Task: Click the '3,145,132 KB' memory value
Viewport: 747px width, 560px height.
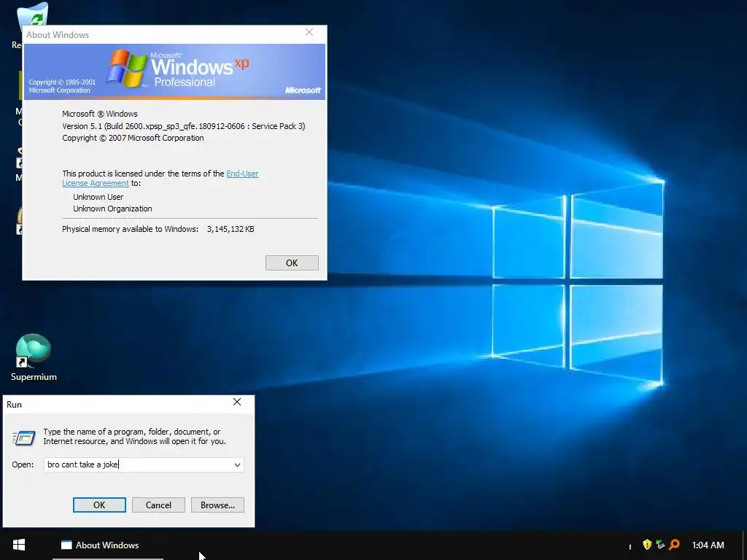Action: pyautogui.click(x=231, y=229)
